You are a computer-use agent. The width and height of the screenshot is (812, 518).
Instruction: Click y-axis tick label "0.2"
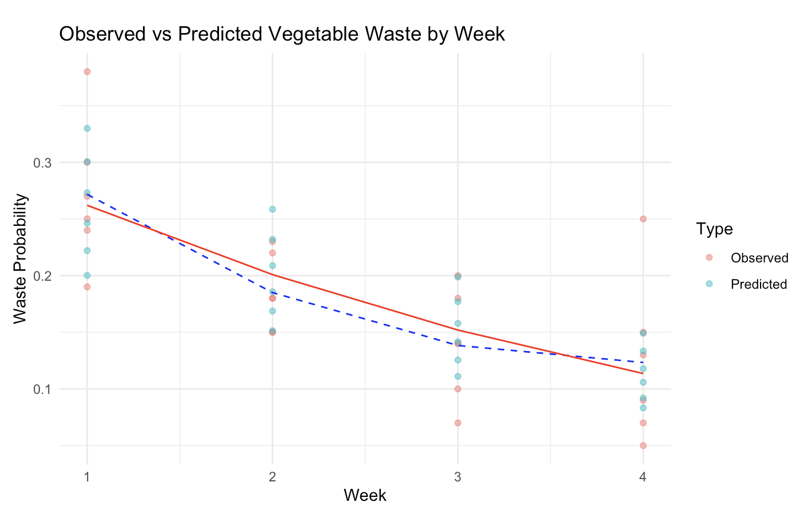tap(42, 276)
